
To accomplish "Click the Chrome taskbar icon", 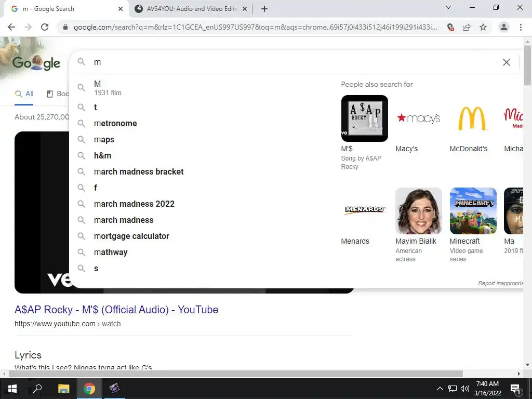I will (89, 389).
